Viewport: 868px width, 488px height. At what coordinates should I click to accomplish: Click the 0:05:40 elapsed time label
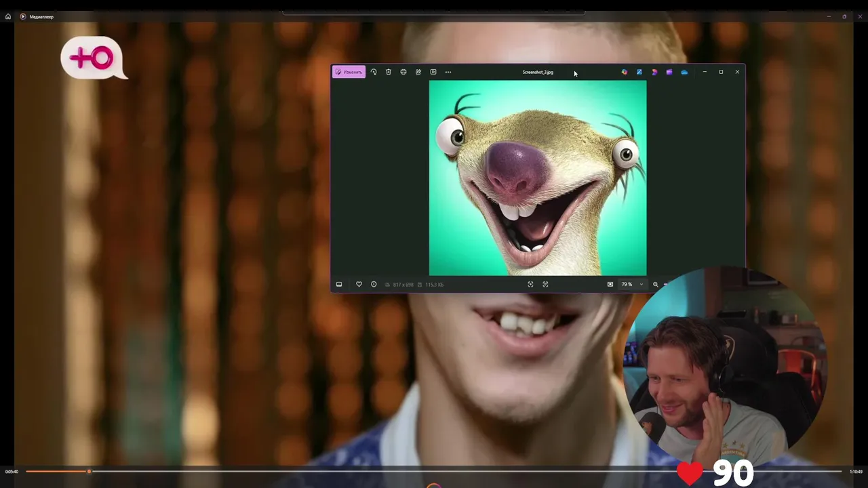(x=12, y=472)
